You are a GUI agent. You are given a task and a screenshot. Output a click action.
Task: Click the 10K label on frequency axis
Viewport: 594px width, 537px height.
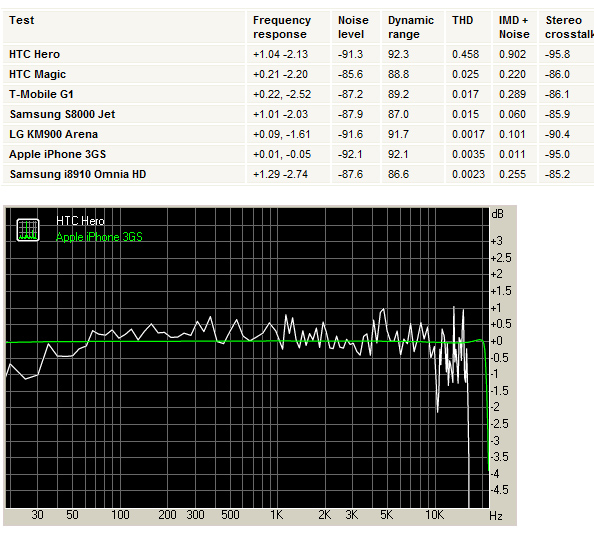(x=434, y=515)
